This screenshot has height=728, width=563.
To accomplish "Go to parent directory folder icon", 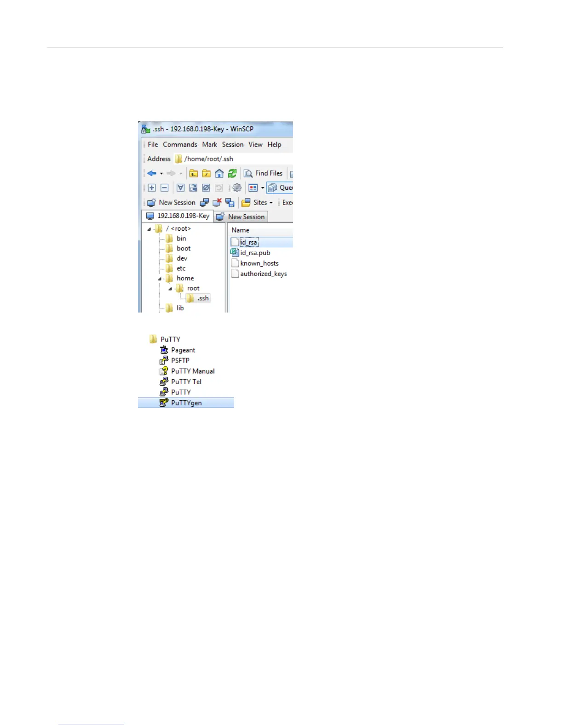I will coord(194,173).
